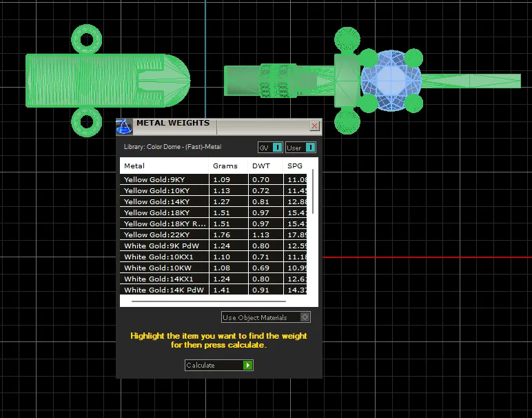
Task: Click the SPG column header
Action: [x=295, y=166]
